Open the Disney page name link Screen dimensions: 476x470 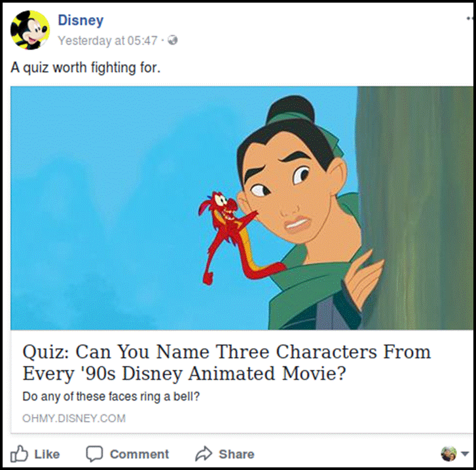point(81,20)
